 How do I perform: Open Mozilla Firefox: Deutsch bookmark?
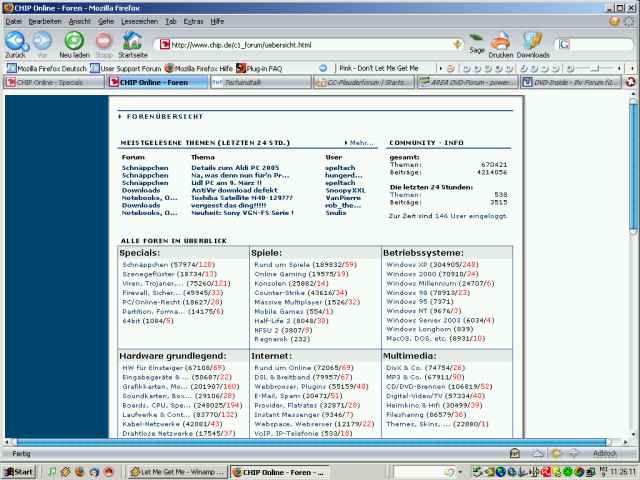tap(47, 68)
